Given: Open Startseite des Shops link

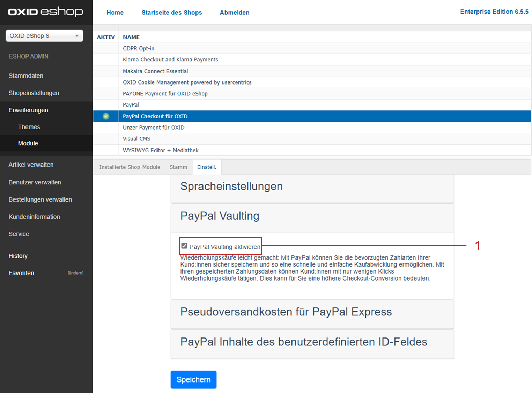Looking at the screenshot, I should click(172, 13).
